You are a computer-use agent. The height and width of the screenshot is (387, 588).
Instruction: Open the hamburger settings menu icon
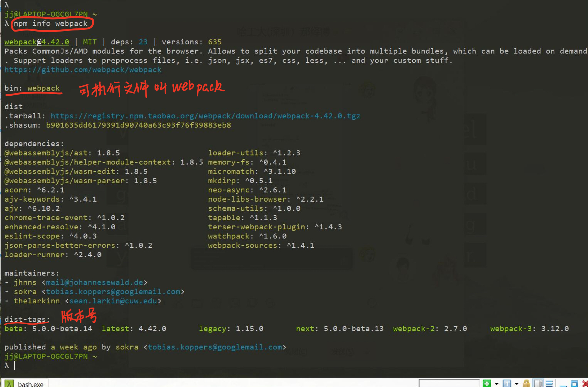pyautogui.click(x=549, y=383)
